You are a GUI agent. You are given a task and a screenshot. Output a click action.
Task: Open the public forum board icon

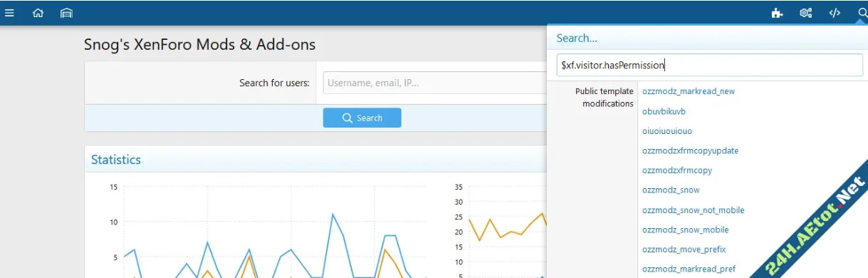[x=66, y=13]
